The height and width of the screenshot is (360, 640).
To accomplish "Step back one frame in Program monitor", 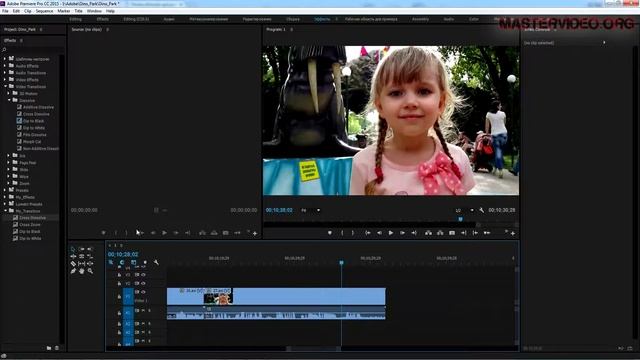I will pos(379,233).
